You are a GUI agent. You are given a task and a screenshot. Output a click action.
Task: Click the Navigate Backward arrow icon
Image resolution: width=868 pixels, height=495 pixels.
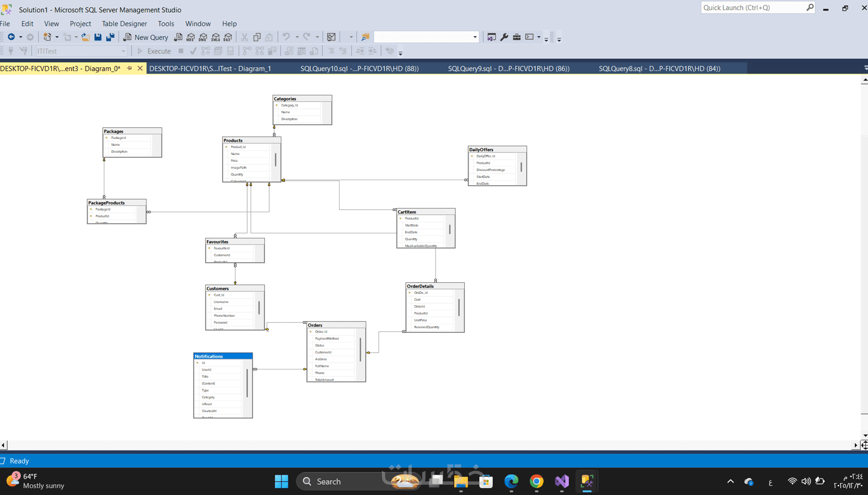click(11, 37)
